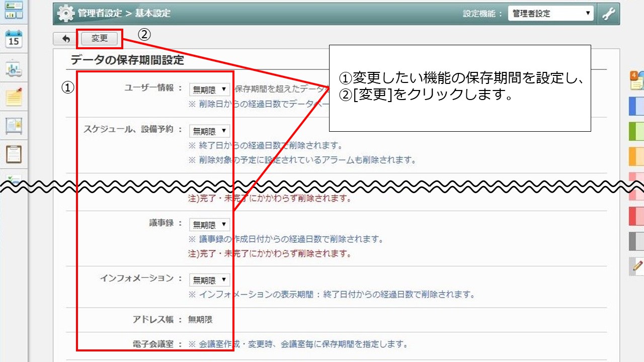Click the スケジュール、設備予約 label
This screenshot has width=644, height=362.
[x=128, y=129]
